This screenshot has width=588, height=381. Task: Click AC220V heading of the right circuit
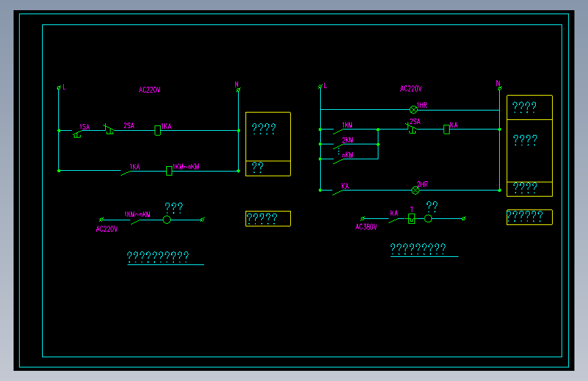(x=411, y=89)
